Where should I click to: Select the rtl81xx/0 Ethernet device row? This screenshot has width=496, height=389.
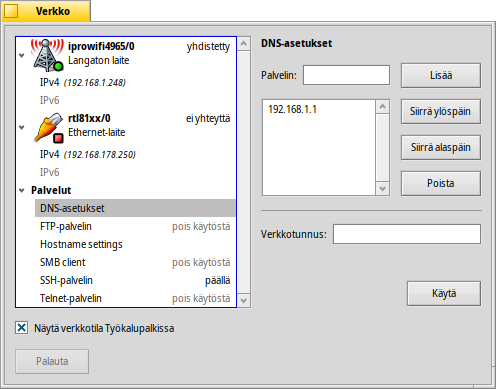pos(126,128)
